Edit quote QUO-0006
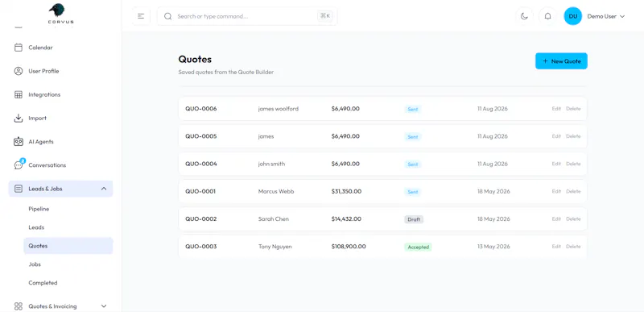This screenshot has width=644, height=312. [556, 109]
